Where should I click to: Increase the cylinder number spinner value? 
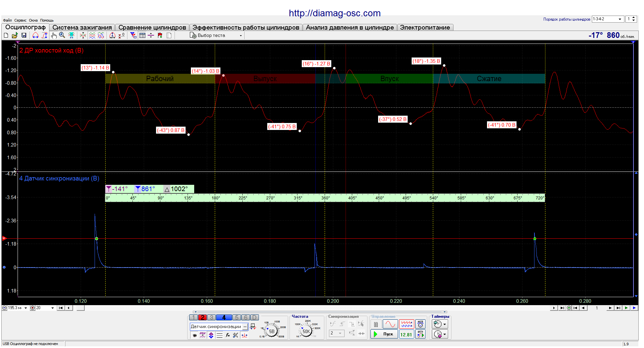(x=634, y=18)
